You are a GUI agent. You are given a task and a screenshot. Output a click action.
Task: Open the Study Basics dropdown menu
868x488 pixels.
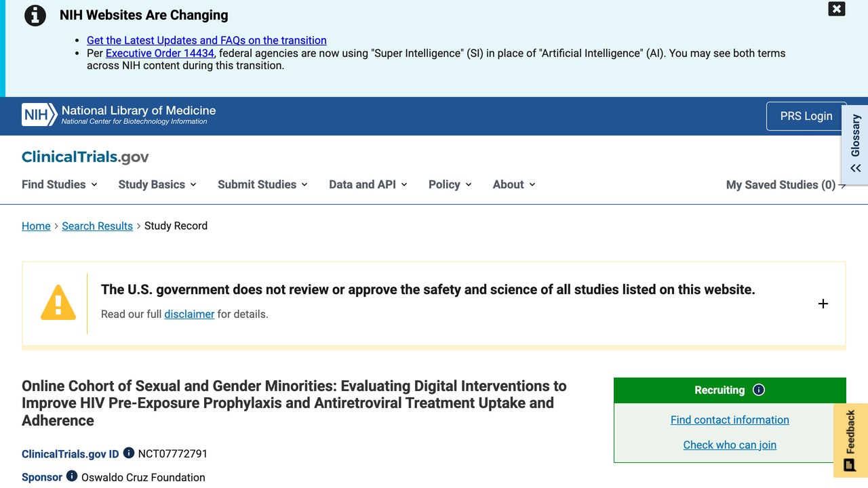click(157, 184)
